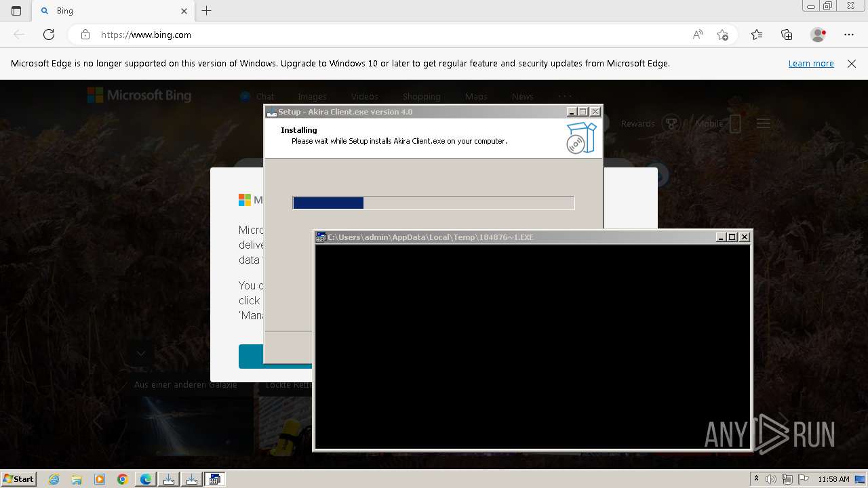Open Bing Chat
This screenshot has width=868, height=488.
click(x=257, y=96)
